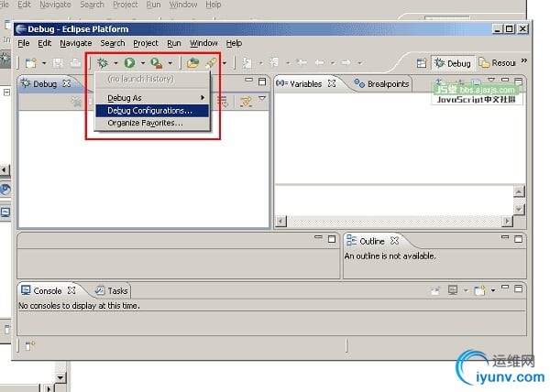Click the Search flashlight toolbar icon
Viewport: 550px width, 392px height.
pyautogui.click(x=211, y=63)
